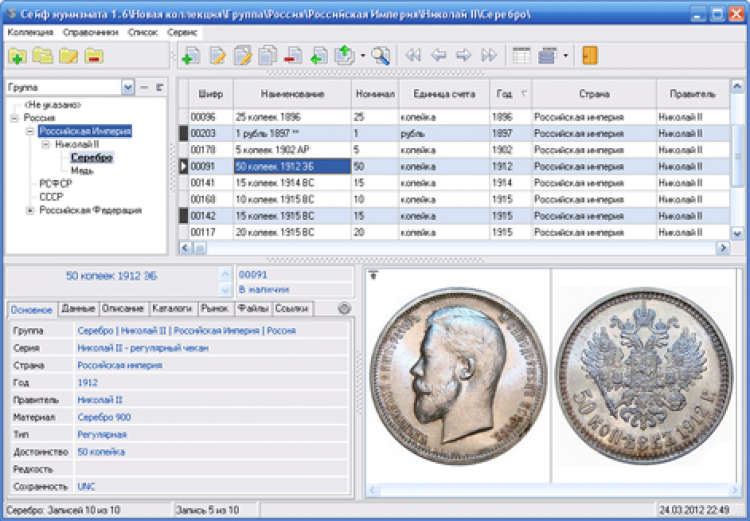Open dropdown arrow next to export icon
The image size is (750, 521).
363,56
